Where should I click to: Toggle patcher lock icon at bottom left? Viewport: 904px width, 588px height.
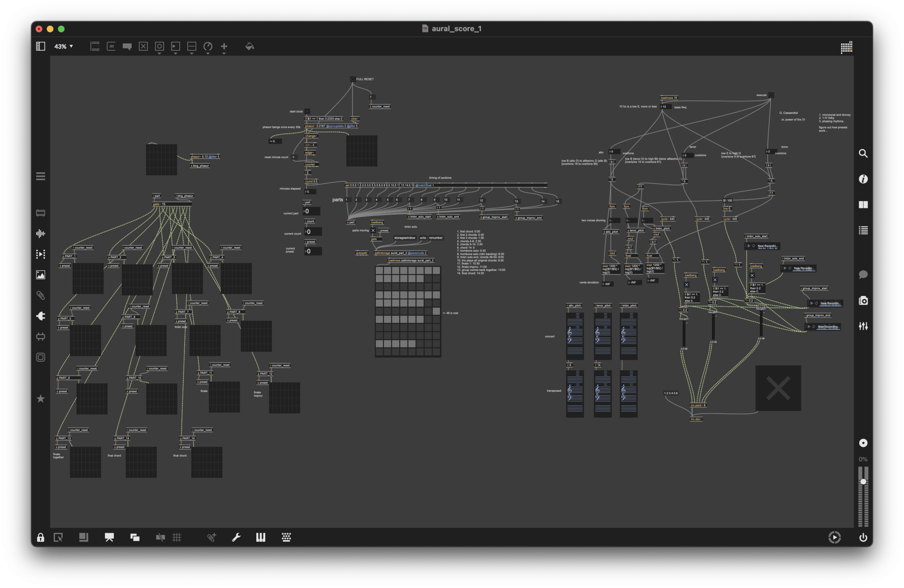40,537
